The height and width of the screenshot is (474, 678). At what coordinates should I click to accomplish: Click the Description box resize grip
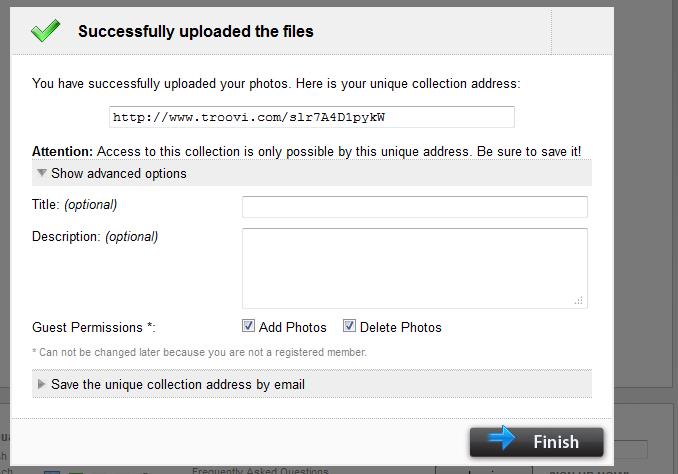point(579,301)
